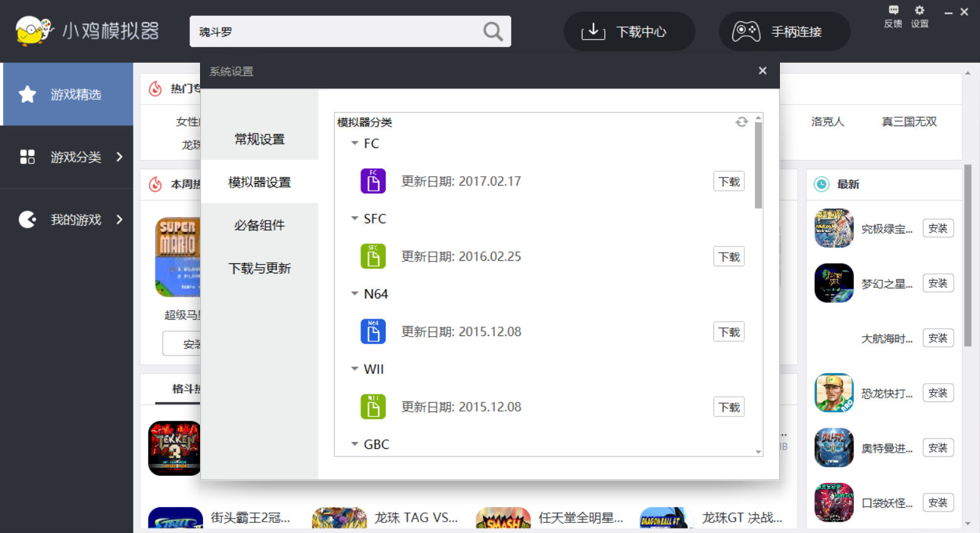Open the 口袋妖怪 game icon
The height and width of the screenshot is (533, 980).
pos(834,502)
